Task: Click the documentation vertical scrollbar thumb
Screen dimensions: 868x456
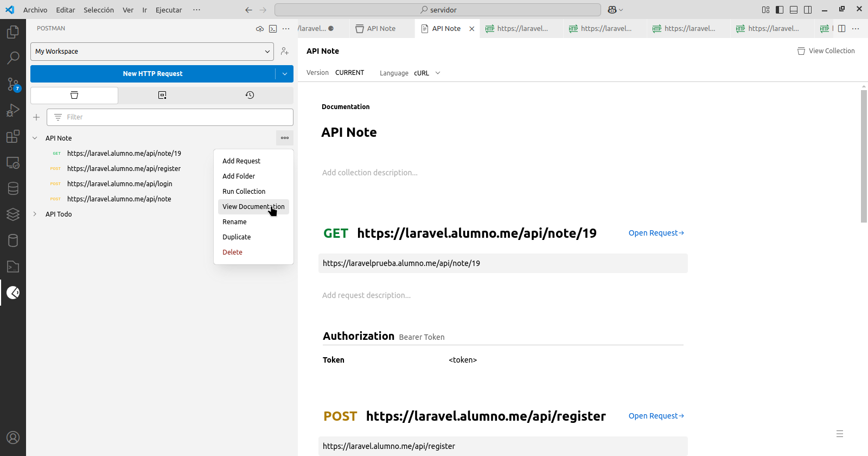Action: [864, 156]
